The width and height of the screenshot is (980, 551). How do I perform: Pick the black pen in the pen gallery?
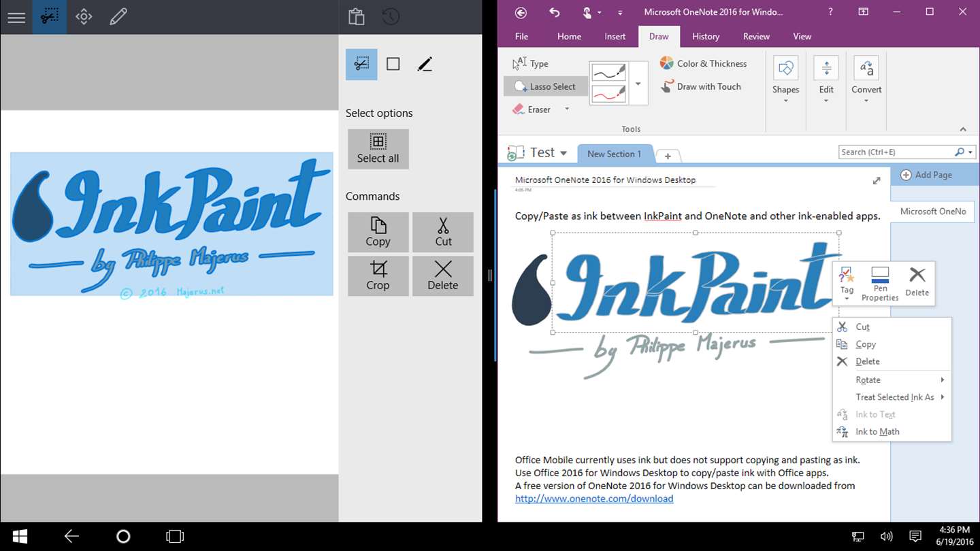pos(608,71)
